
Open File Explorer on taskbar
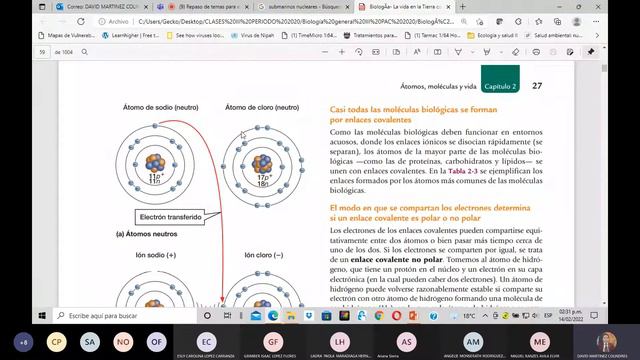(291, 316)
